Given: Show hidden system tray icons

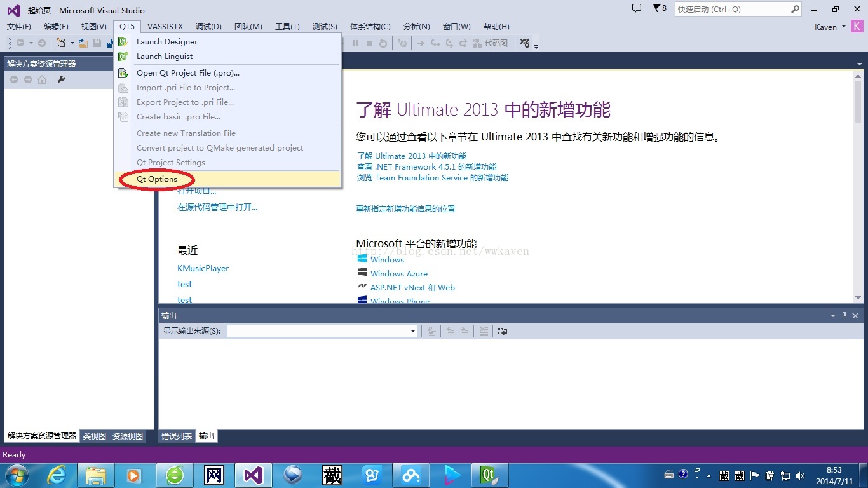Looking at the screenshot, I should click(x=709, y=475).
